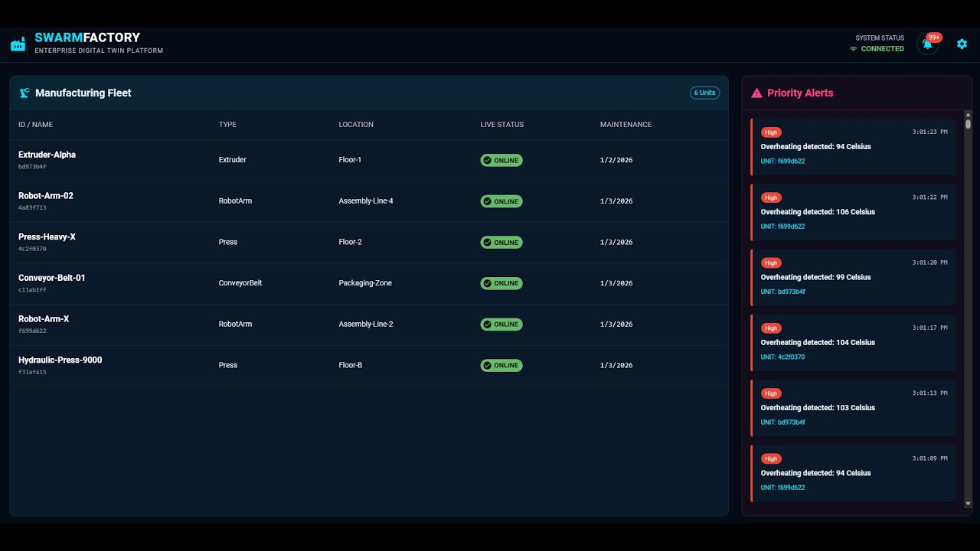This screenshot has height=551, width=980.
Task: Click the LIVE STATUS column header
Action: [502, 125]
